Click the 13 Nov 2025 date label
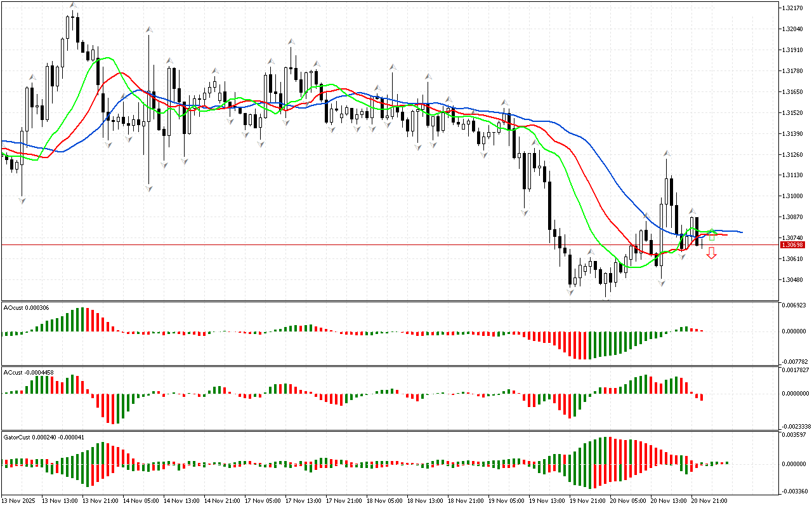The width and height of the screenshot is (812, 508). (x=20, y=500)
